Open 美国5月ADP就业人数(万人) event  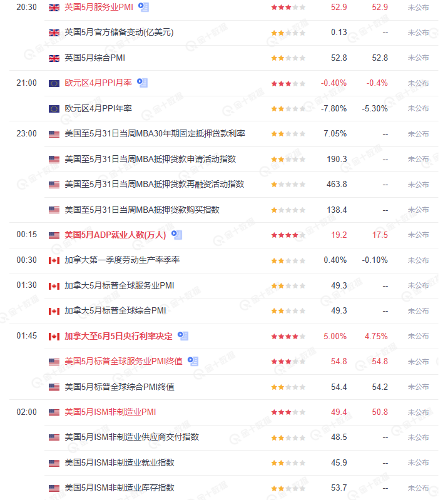point(115,235)
